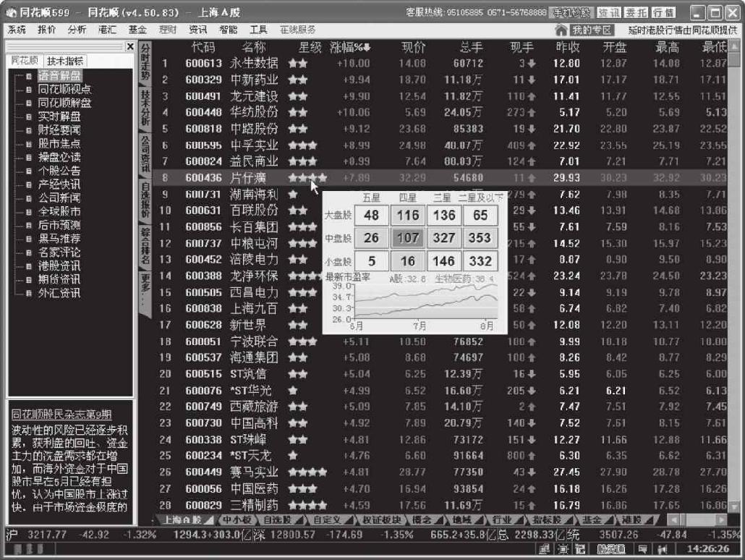Image resolution: width=745 pixels, height=560 pixels.
Task: Select the 公司资讯 vertical tab
Action: [145, 154]
